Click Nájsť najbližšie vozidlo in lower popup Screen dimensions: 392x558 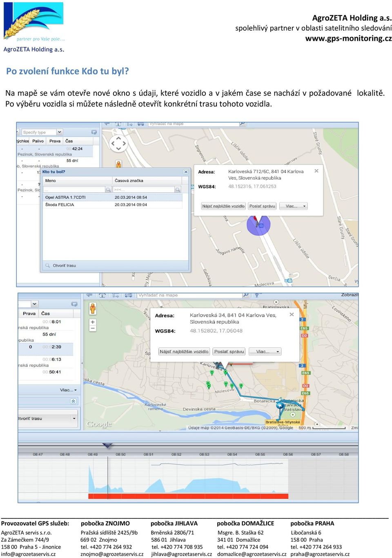point(184,351)
